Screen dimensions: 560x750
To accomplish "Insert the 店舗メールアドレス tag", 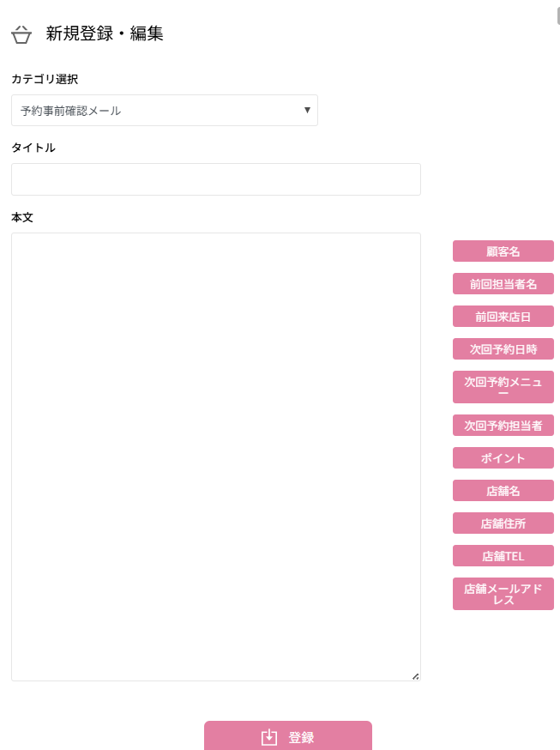I will (x=503, y=594).
